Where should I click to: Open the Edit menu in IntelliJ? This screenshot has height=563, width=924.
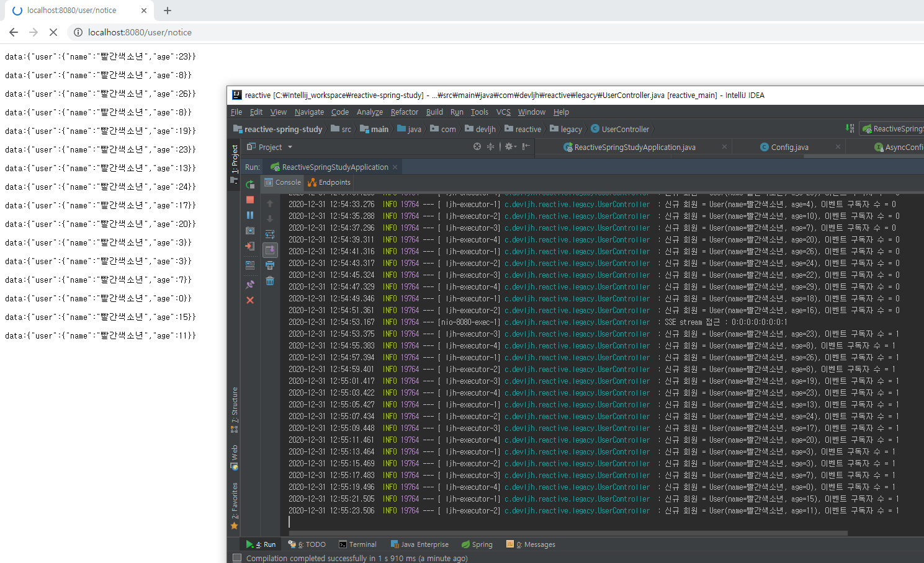coord(256,112)
